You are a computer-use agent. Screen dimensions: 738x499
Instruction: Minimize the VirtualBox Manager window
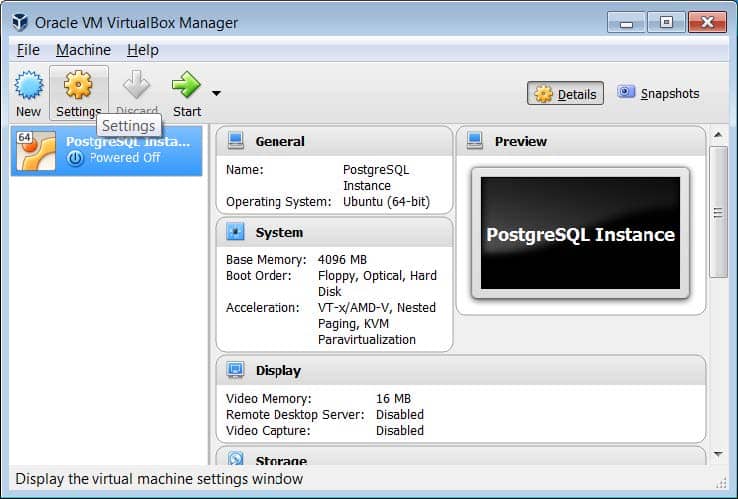tap(626, 22)
